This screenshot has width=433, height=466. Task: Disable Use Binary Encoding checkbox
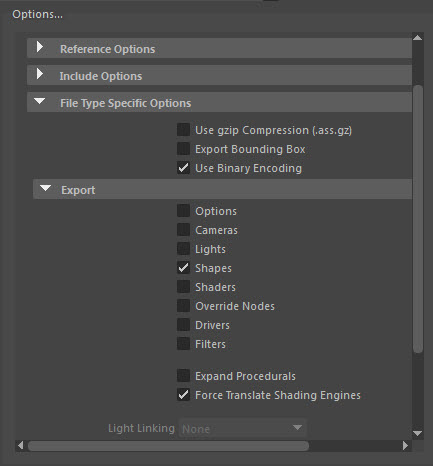[x=183, y=168]
